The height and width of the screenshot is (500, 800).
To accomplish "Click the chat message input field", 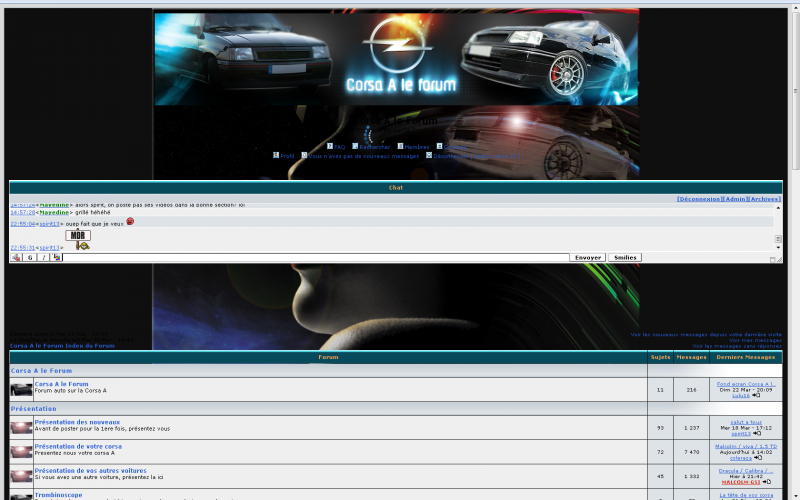I will pos(316,258).
